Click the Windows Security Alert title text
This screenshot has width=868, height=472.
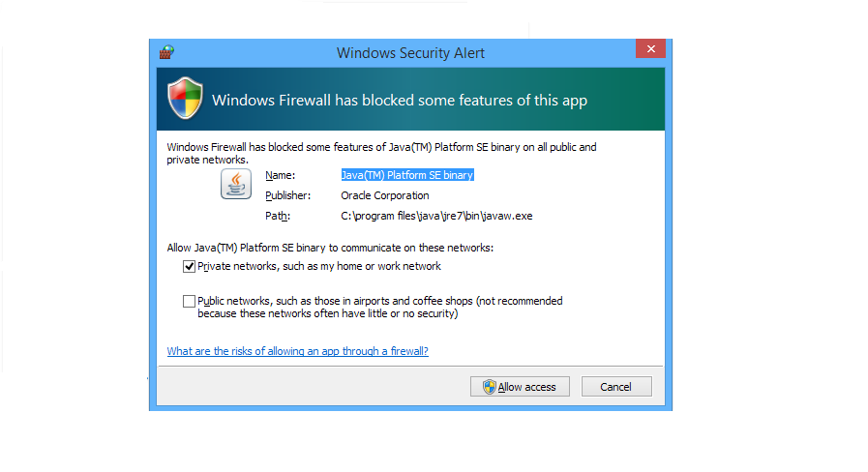point(410,53)
